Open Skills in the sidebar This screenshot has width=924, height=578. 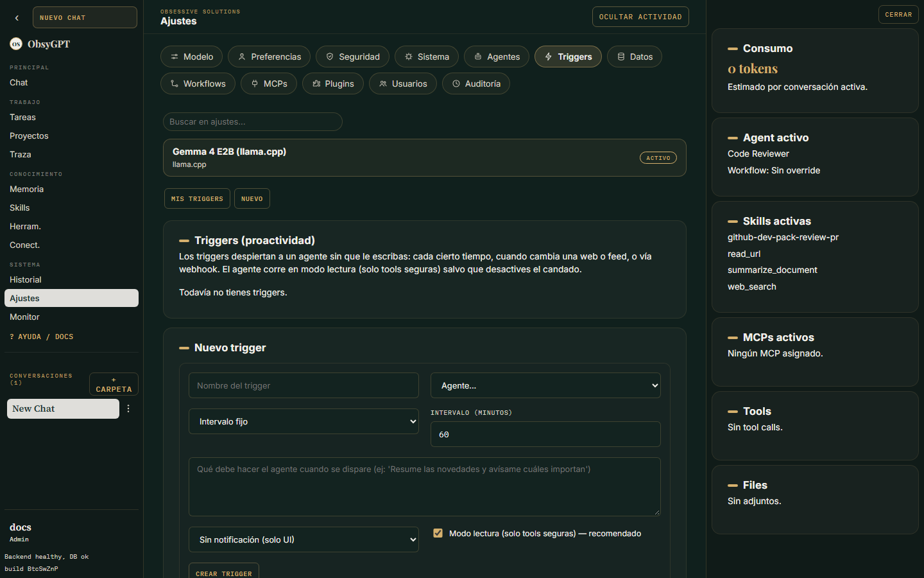point(71,207)
